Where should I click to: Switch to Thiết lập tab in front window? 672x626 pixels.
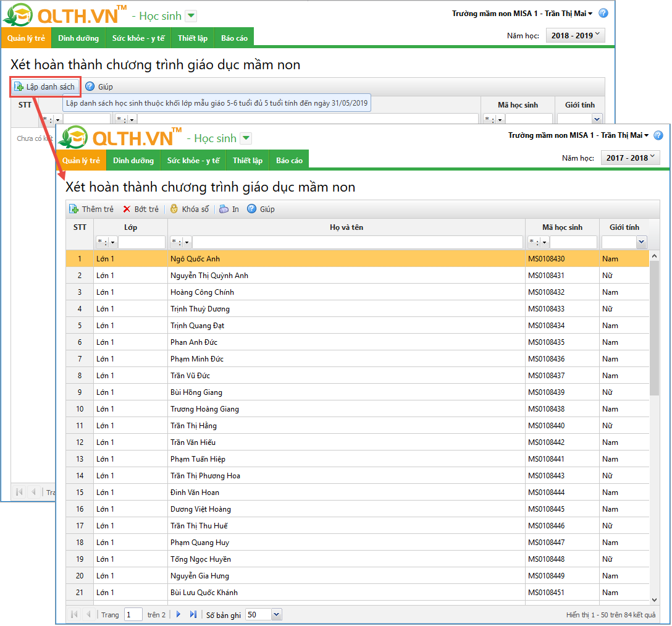click(x=248, y=160)
